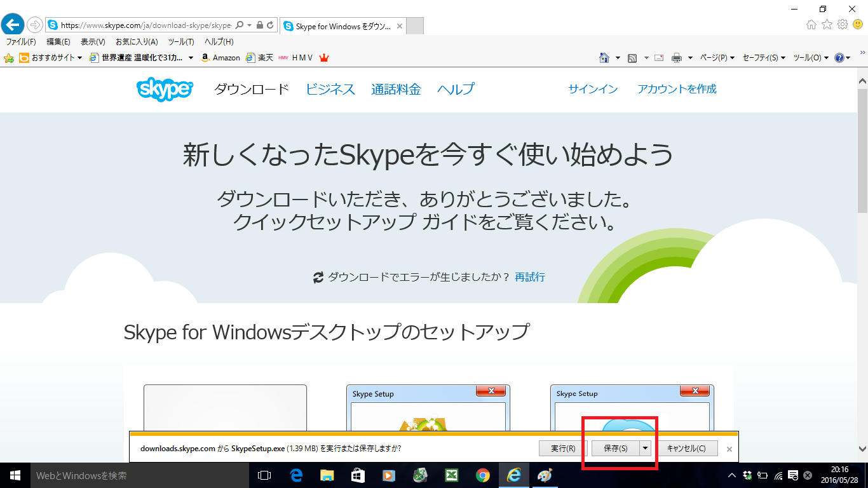The width and height of the screenshot is (868, 488).
Task: Open the 世界遺産 温暖化 web slice
Action: [x=141, y=58]
